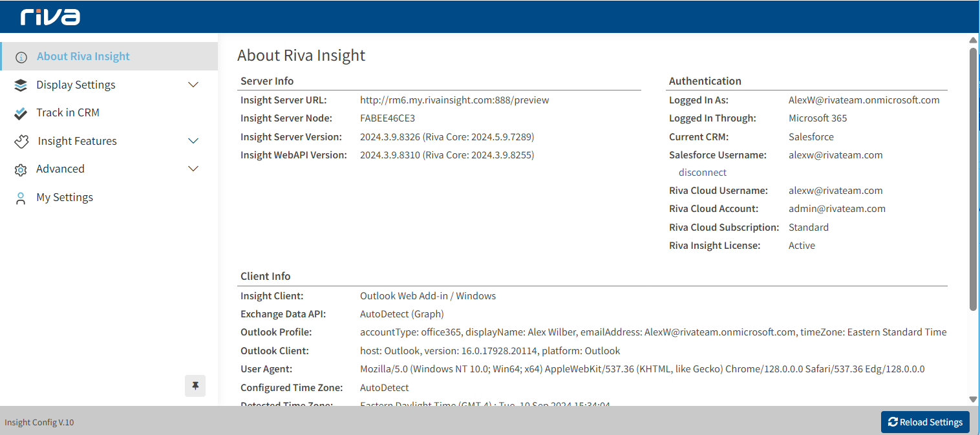The height and width of the screenshot is (435, 980).
Task: Click the User Agent Mozilla string
Action: coord(643,369)
